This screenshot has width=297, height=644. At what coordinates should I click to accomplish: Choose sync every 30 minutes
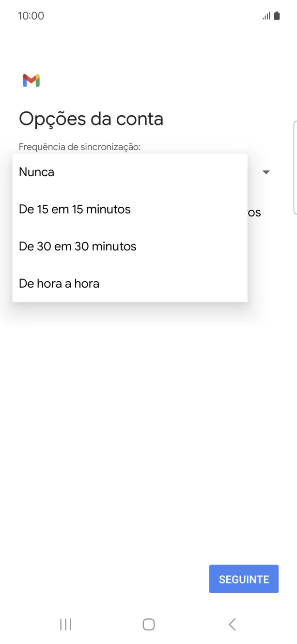77,246
